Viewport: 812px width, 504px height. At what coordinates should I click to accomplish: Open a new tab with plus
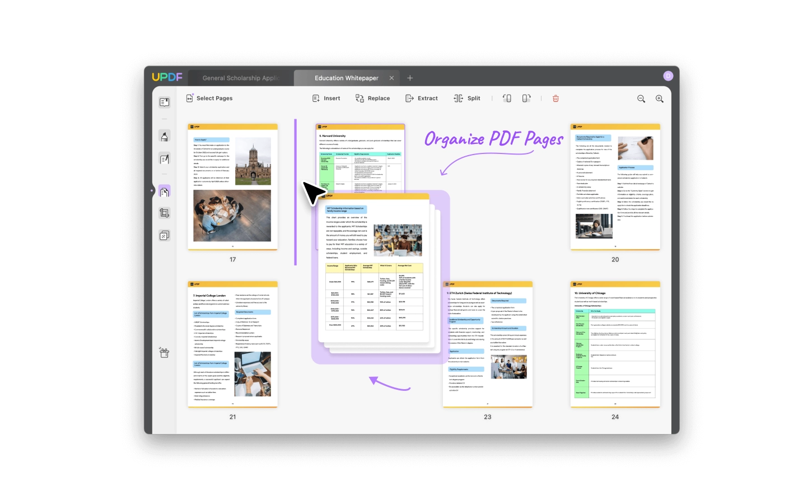coord(410,78)
